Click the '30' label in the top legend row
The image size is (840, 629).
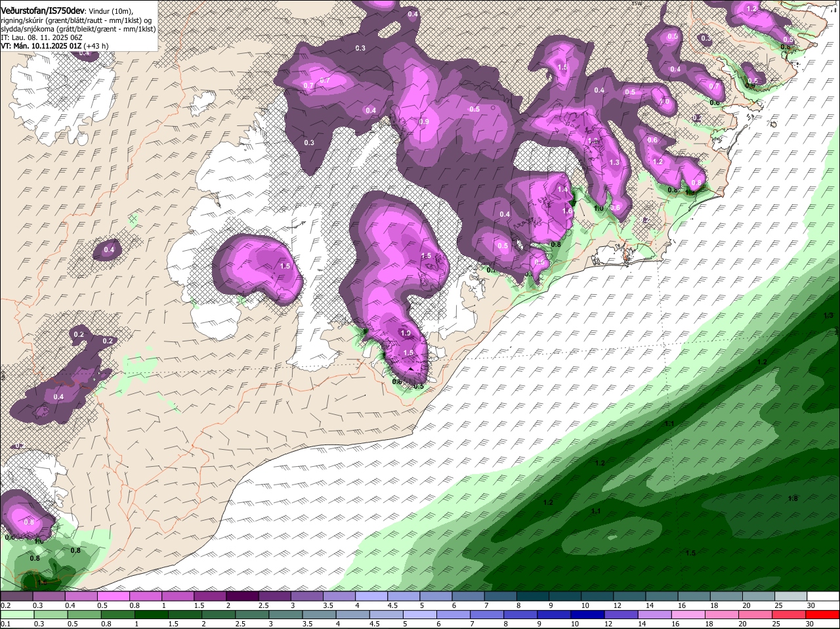(x=811, y=605)
